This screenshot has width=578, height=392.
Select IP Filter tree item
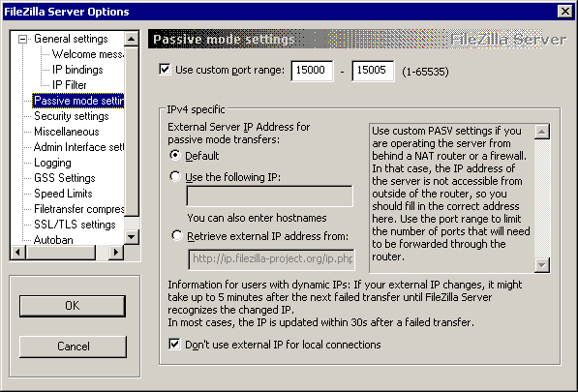[x=70, y=85]
